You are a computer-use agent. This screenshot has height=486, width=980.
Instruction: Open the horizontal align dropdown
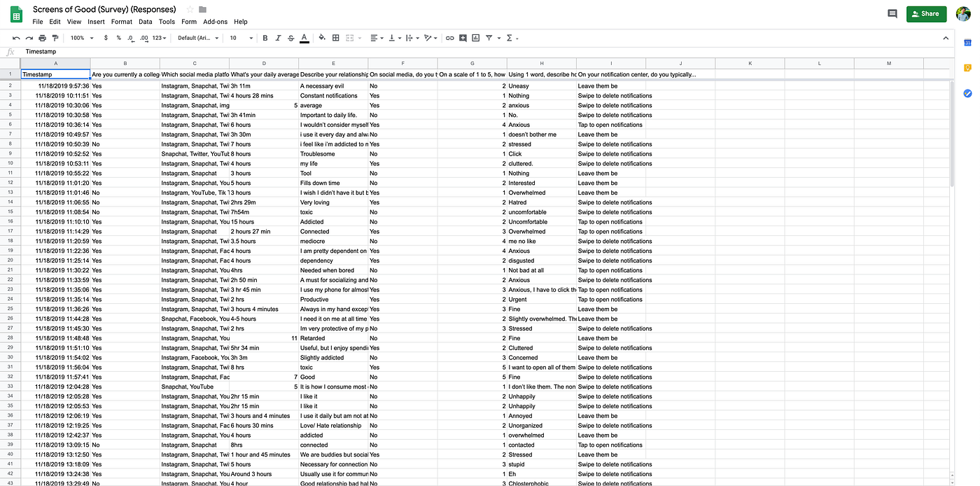[377, 38]
